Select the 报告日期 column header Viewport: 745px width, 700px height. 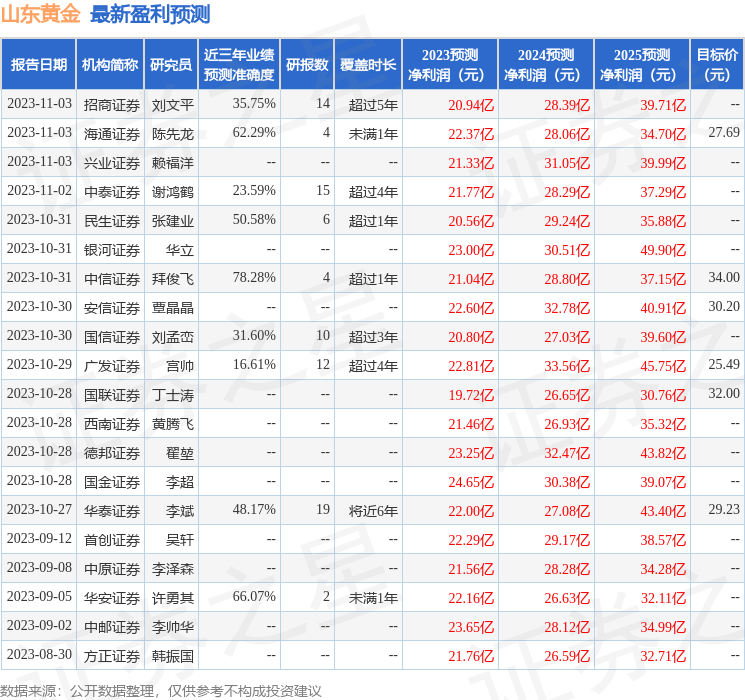click(x=38, y=65)
